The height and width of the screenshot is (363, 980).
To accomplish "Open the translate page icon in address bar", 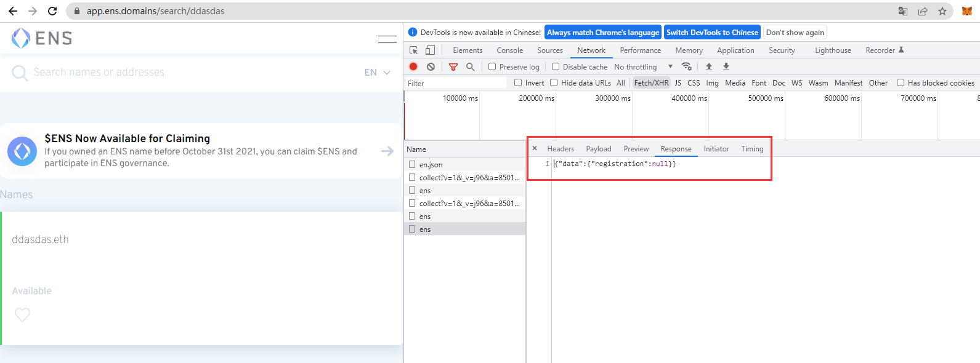I will tap(903, 11).
